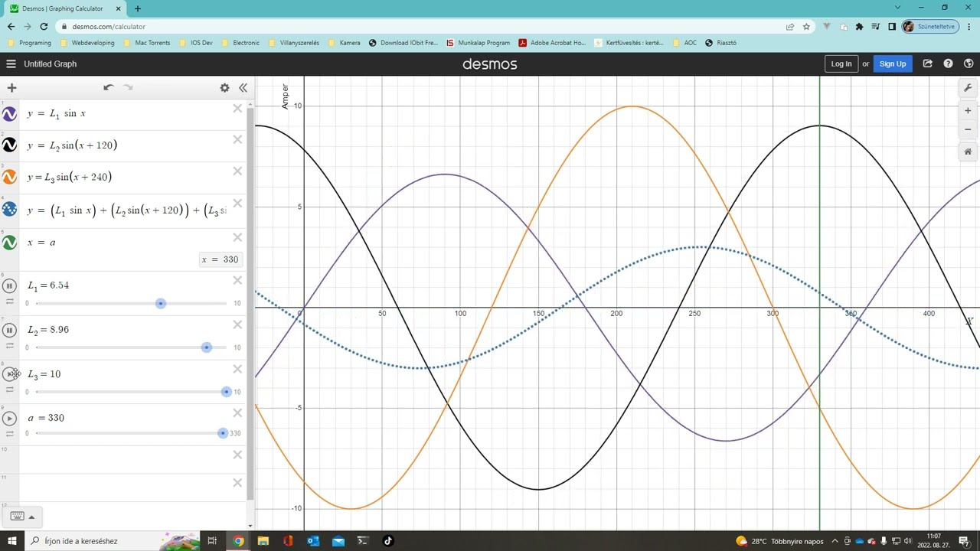
Task: Click the L1 slider handle
Action: pos(161,304)
